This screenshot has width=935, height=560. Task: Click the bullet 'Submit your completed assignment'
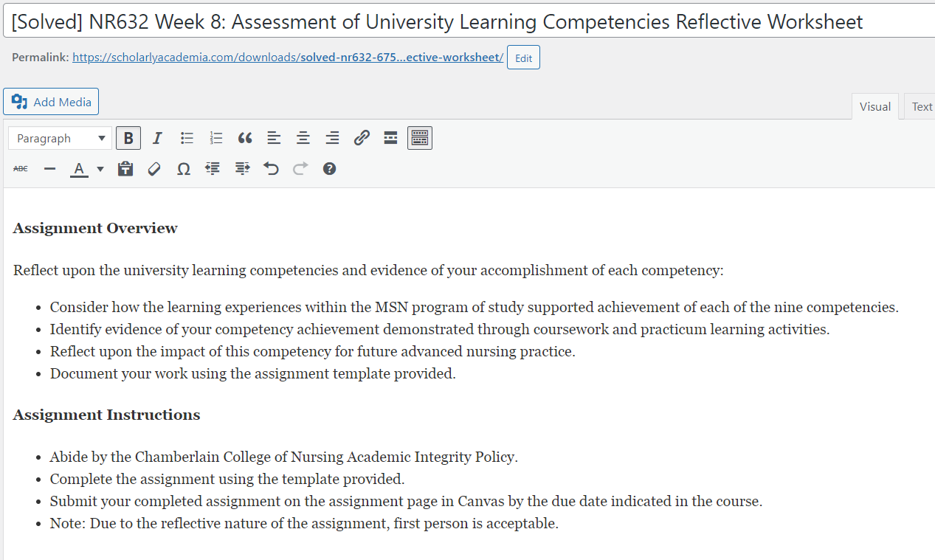(406, 501)
